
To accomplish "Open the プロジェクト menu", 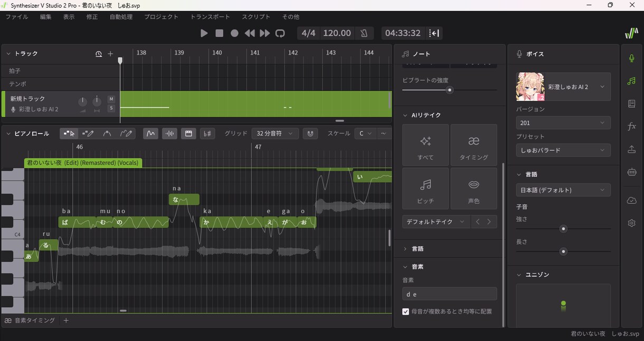I will click(x=161, y=17).
